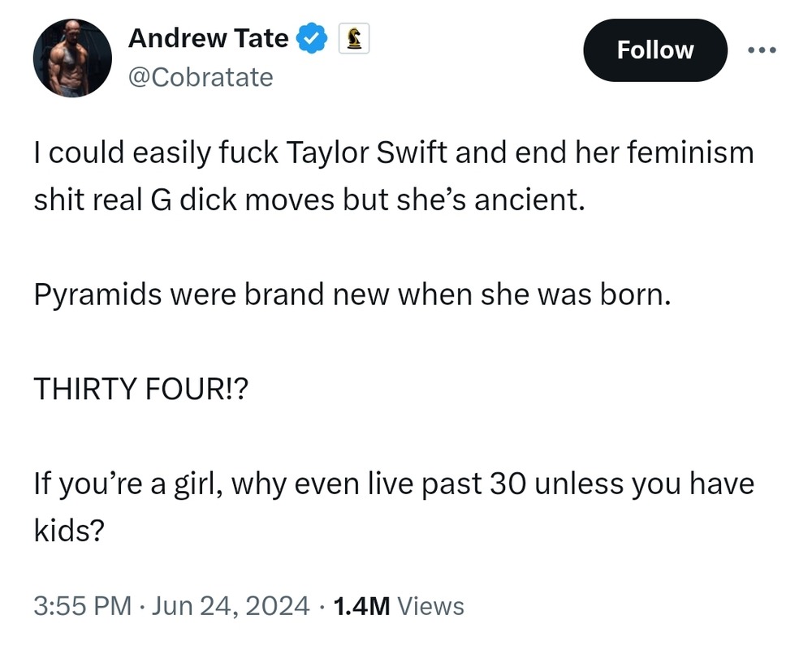Click the "Pyramids were brand new" sentence
812x654 pixels.
click(x=352, y=295)
